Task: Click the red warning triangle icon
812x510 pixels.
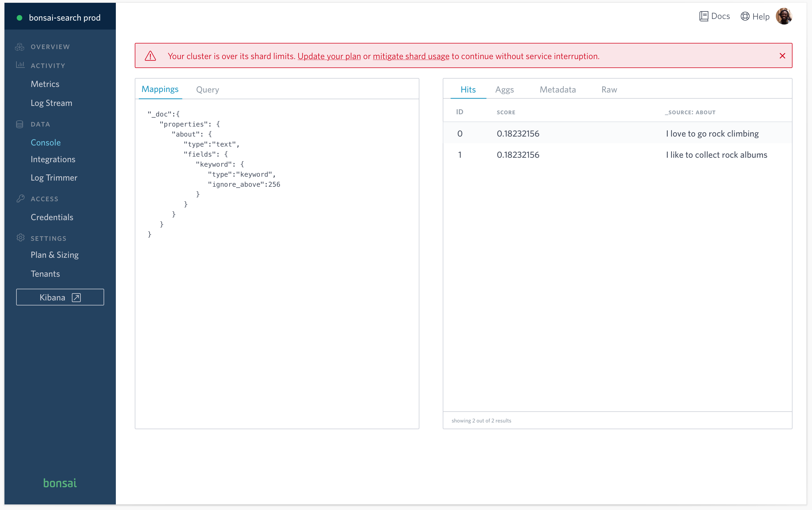Action: tap(150, 56)
